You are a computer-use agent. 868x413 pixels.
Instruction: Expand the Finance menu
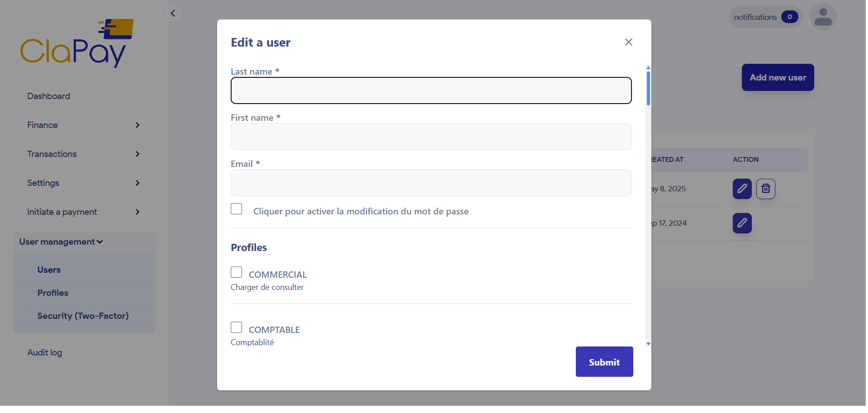137,125
